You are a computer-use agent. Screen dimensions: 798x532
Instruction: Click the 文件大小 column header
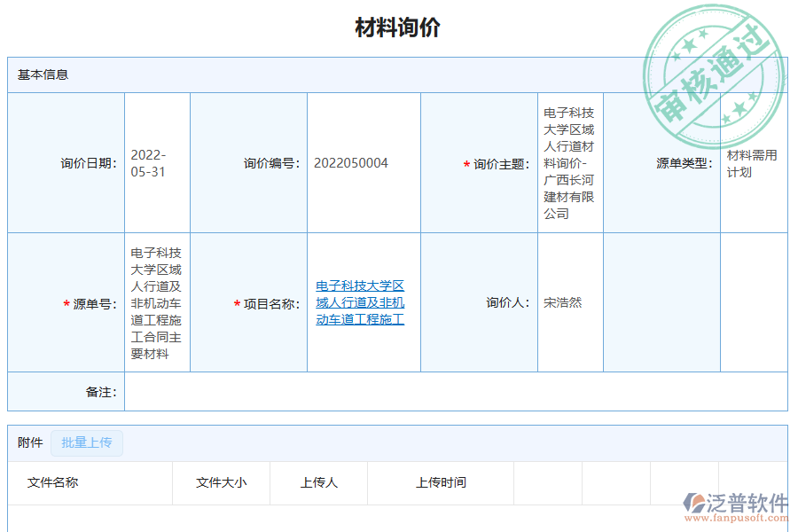(x=221, y=483)
